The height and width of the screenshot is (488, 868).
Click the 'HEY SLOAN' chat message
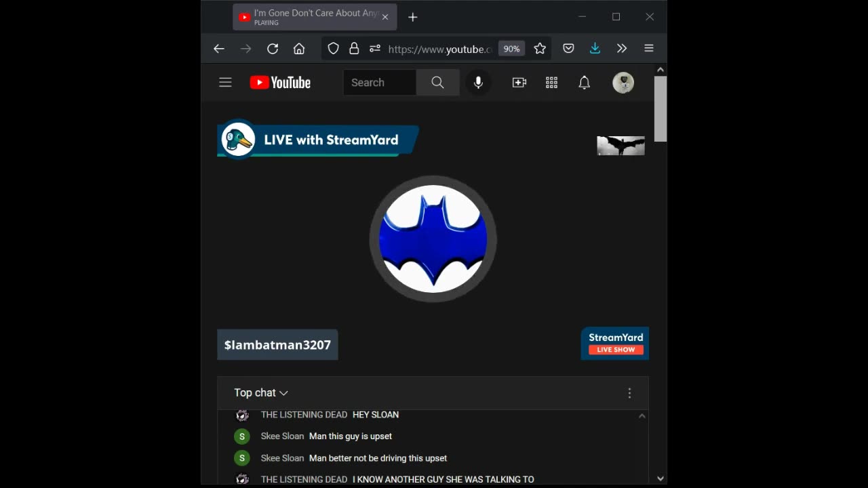pos(376,415)
